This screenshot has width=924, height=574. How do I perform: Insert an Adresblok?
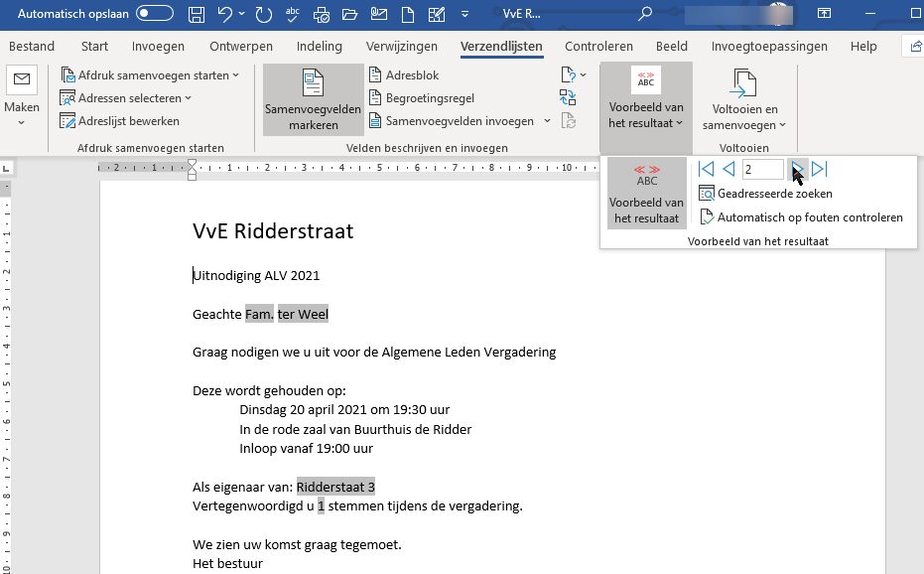pos(404,75)
